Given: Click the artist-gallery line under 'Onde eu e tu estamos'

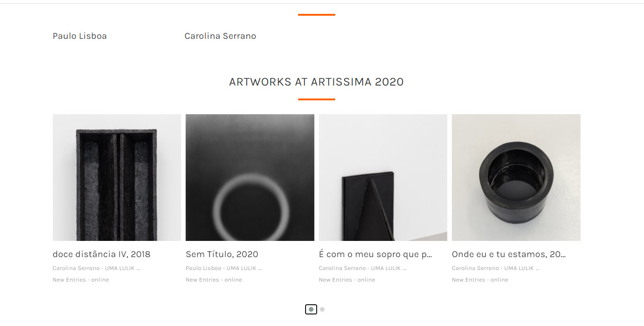Looking at the screenshot, I should (x=495, y=268).
